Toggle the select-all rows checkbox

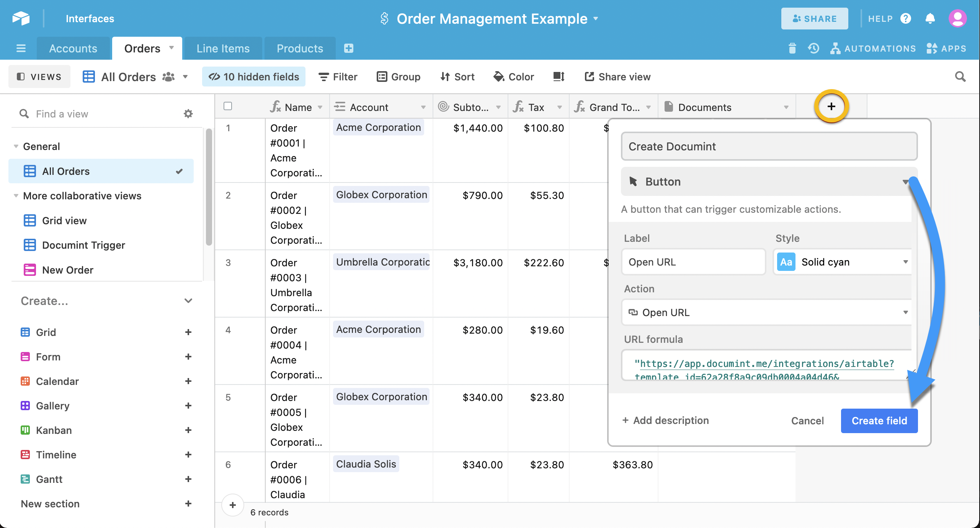228,106
